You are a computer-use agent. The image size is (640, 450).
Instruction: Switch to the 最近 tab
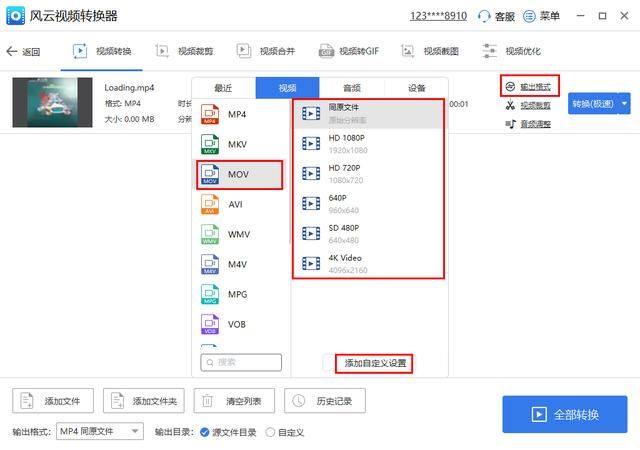[x=223, y=88]
